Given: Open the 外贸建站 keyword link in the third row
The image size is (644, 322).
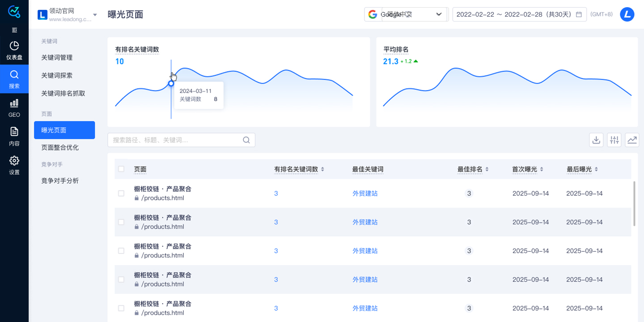Looking at the screenshot, I should coord(365,251).
